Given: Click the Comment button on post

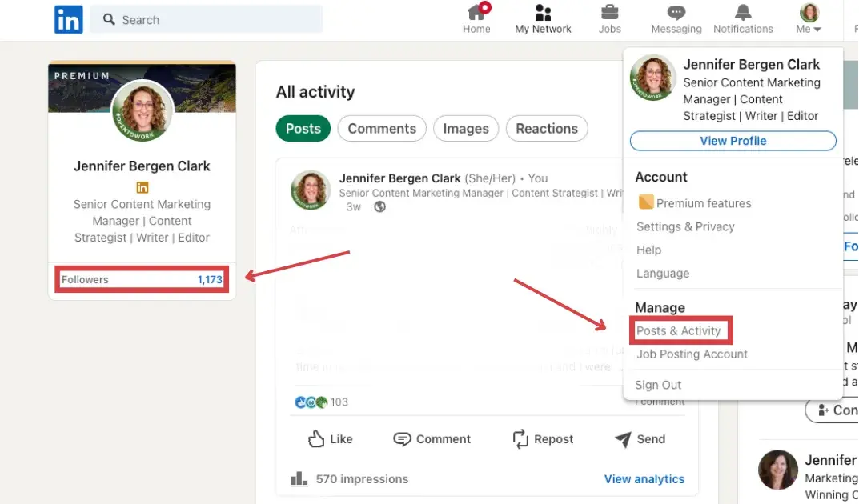Looking at the screenshot, I should coord(432,439).
